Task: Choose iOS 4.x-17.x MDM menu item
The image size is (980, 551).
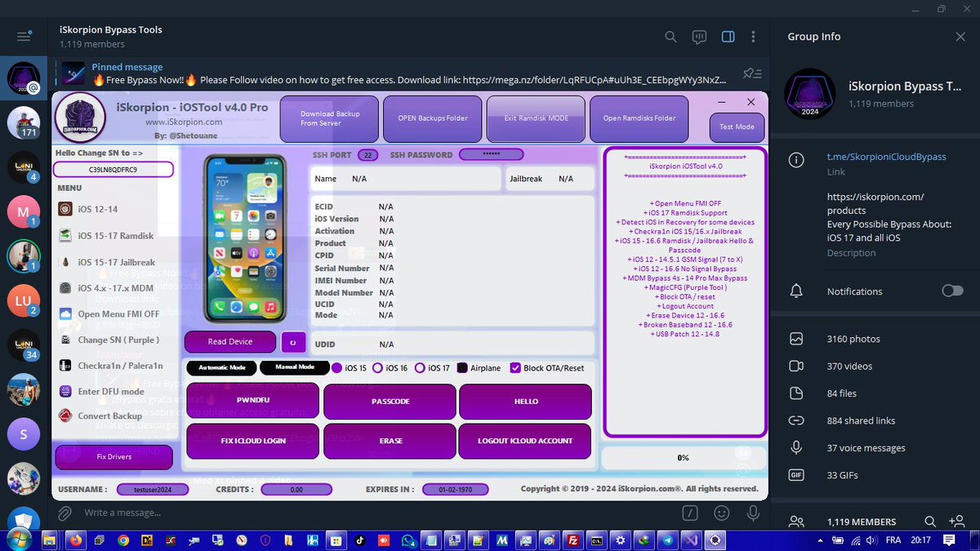Action: click(105, 288)
